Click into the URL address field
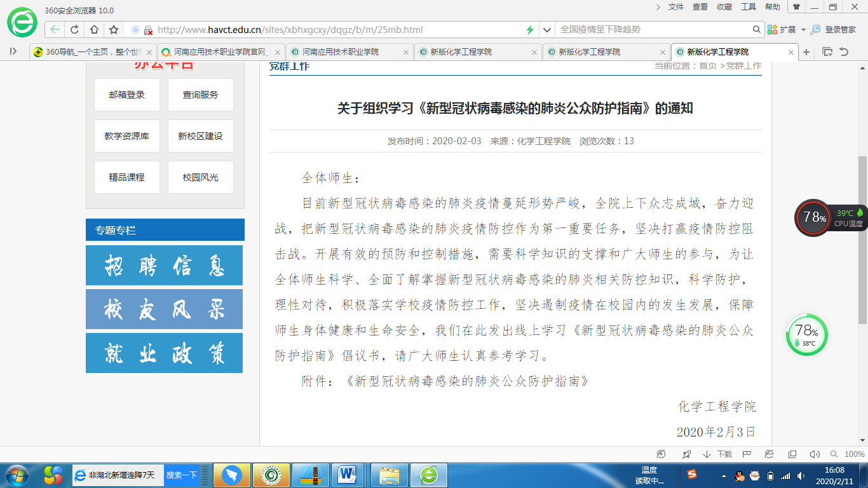Screen dimensions: 868x488 pyautogui.click(x=337, y=30)
